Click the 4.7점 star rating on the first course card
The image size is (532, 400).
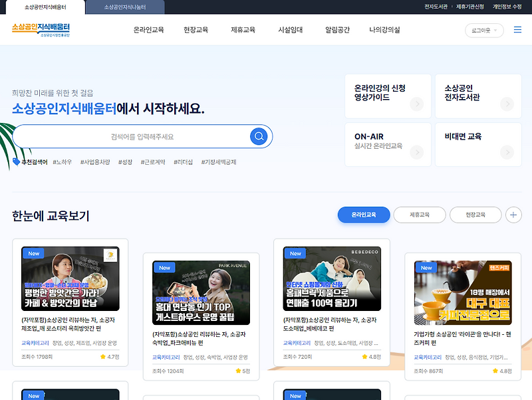click(x=108, y=356)
